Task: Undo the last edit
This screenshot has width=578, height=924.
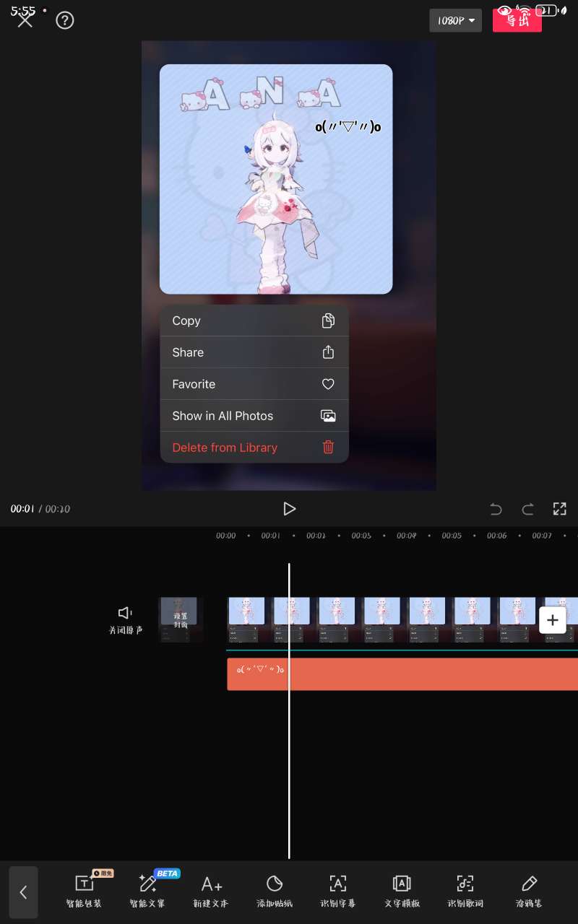Action: coord(496,509)
